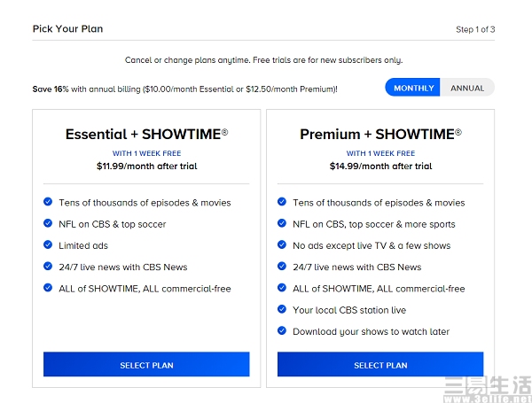Select the MONTHLY billing toggle

(x=413, y=88)
